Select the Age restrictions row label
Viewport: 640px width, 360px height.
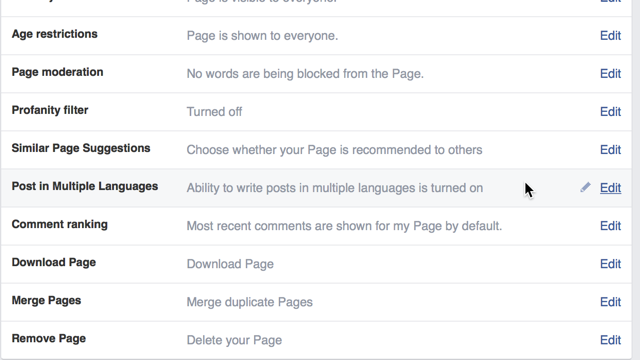tap(55, 34)
